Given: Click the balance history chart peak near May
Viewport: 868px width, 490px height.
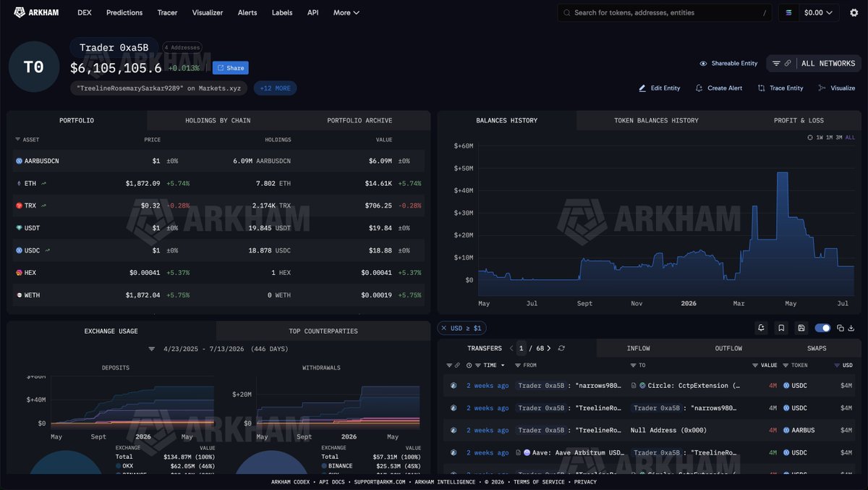Looking at the screenshot, I should tap(782, 174).
